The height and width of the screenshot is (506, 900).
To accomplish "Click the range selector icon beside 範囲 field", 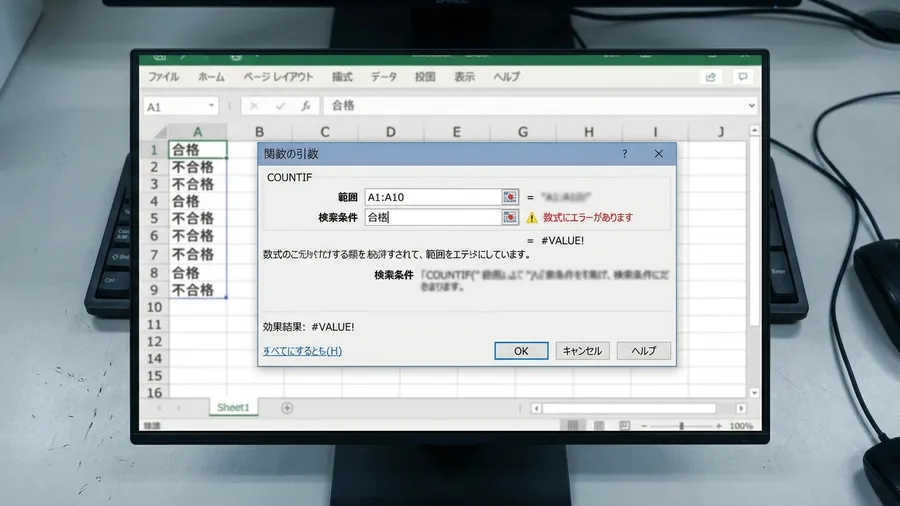I will point(510,197).
